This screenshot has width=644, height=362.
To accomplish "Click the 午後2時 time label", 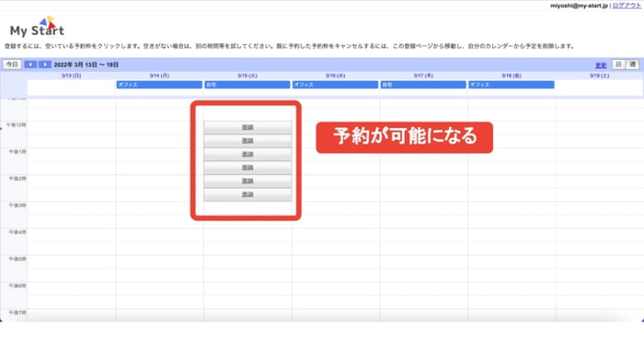I will tap(17, 179).
